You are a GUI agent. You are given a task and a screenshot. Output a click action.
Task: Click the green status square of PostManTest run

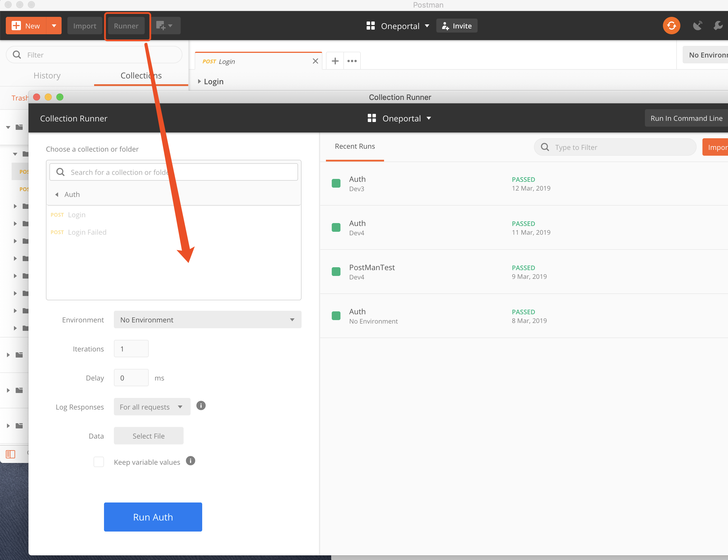point(336,272)
